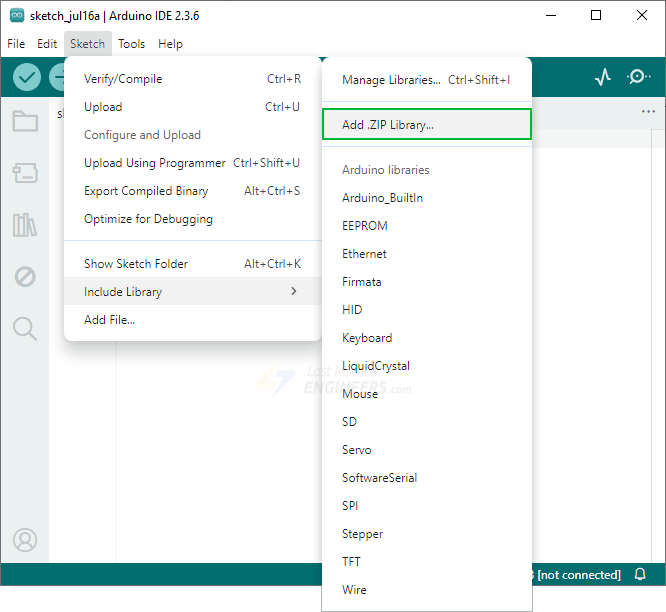Expand the Include Library submenu arrow
Image resolution: width=666 pixels, height=612 pixels.
[293, 292]
